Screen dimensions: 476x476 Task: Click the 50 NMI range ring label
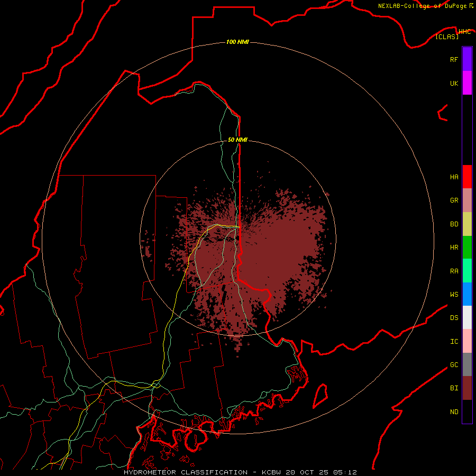(x=237, y=140)
